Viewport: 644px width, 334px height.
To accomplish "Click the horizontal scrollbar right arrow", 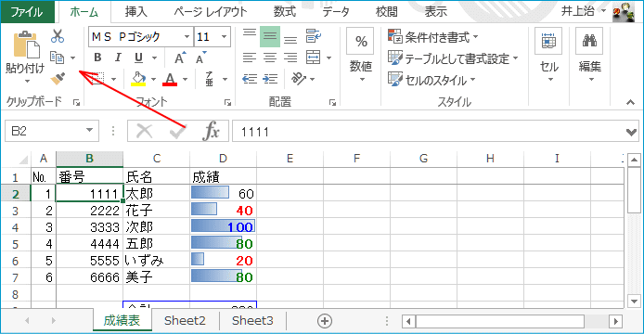I will click(x=615, y=321).
